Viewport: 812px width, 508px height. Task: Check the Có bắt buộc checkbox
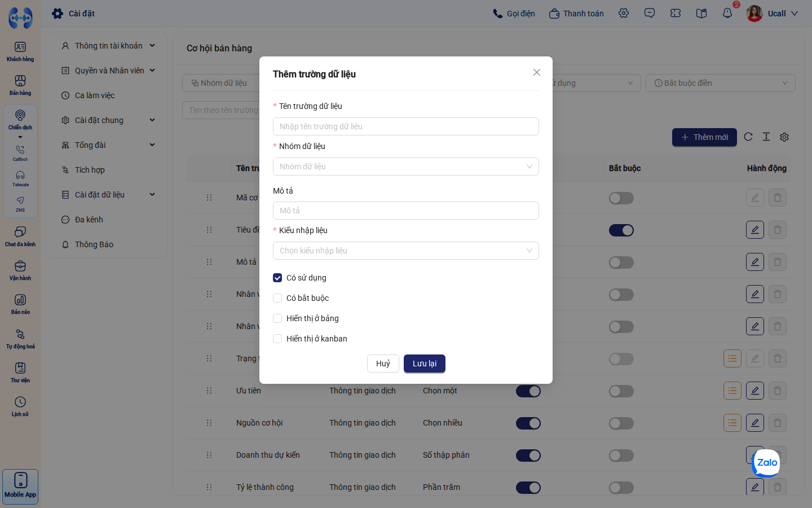tap(277, 298)
